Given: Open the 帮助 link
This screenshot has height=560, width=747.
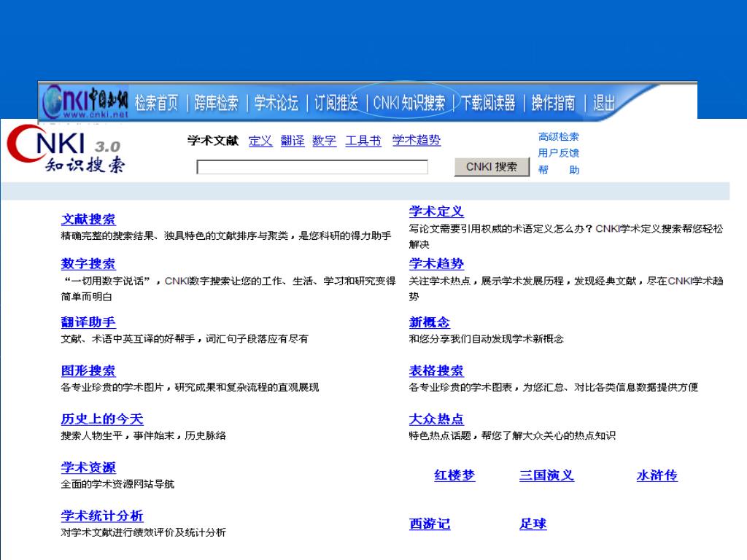Looking at the screenshot, I should tap(559, 169).
